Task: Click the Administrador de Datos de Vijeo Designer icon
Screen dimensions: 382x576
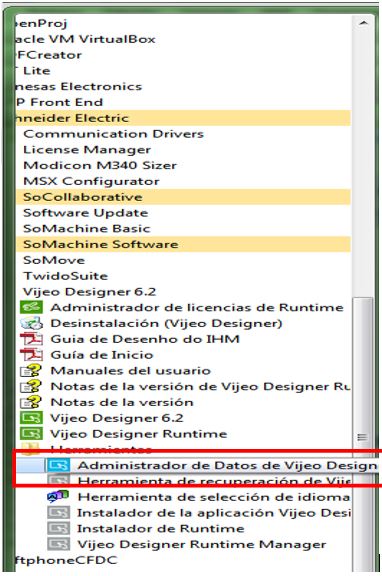Action: pyautogui.click(x=58, y=465)
